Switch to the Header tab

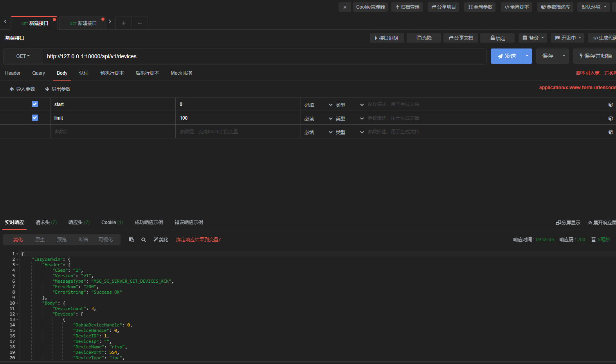point(13,73)
